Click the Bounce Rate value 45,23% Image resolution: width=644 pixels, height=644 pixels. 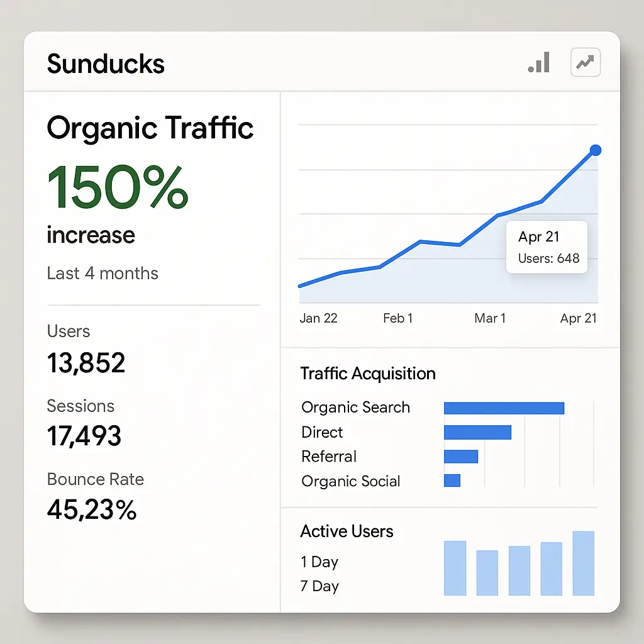pos(92,509)
